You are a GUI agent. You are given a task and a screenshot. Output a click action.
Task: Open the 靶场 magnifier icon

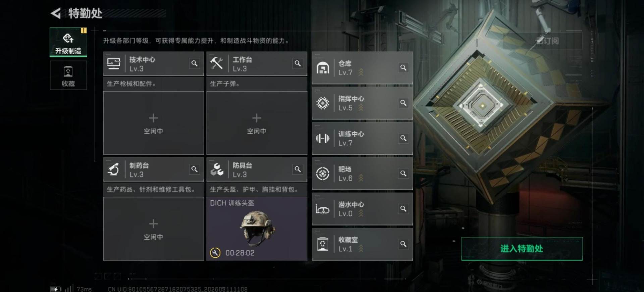click(403, 173)
